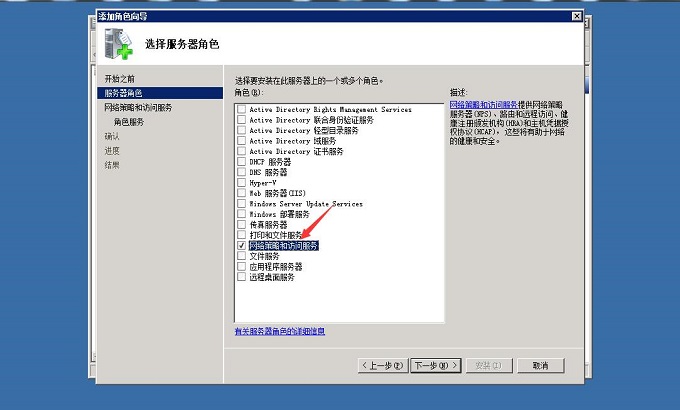The width and height of the screenshot is (680, 410).
Task: Enable the Hyper-V role checkbox
Action: point(241,183)
